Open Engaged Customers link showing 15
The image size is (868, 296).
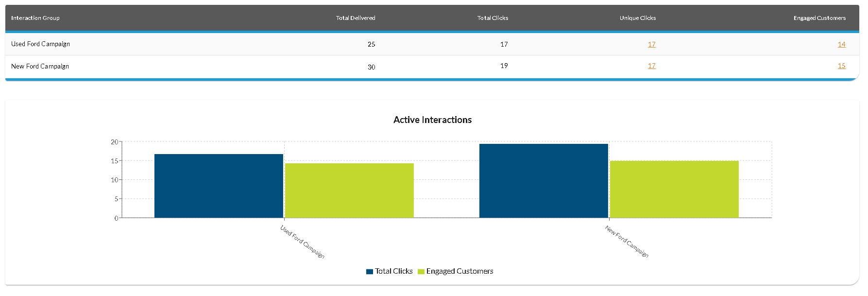[x=841, y=66]
